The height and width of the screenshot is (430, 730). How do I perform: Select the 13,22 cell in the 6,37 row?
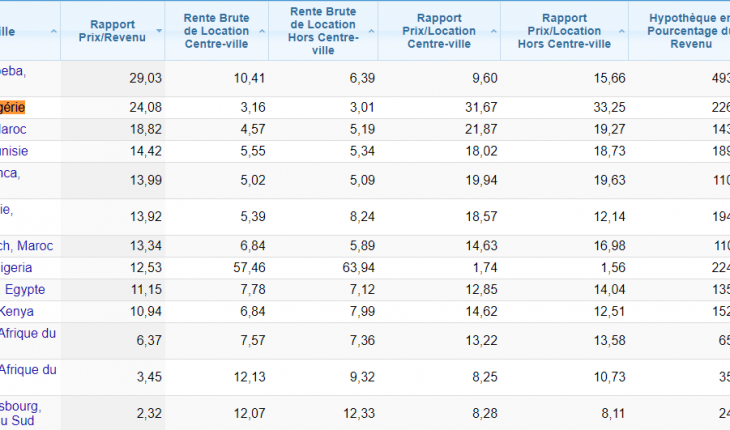tap(481, 341)
